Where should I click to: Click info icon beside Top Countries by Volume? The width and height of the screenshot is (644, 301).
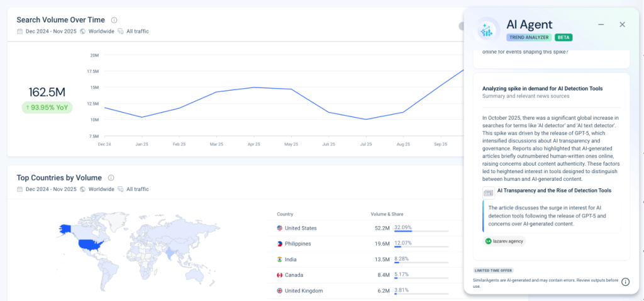coord(111,178)
